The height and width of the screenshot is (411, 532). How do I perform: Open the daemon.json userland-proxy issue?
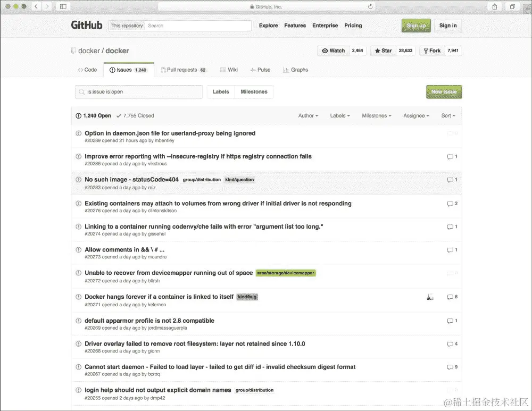point(170,133)
